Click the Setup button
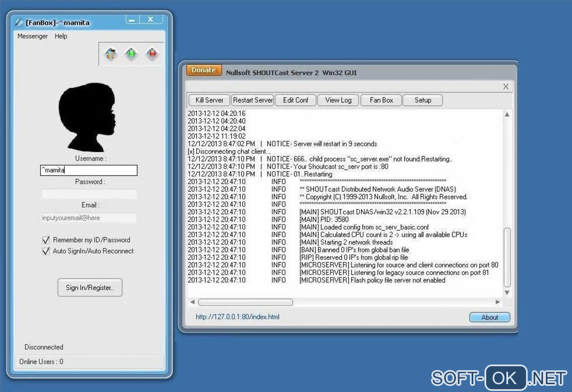This screenshot has width=572, height=392. [423, 100]
